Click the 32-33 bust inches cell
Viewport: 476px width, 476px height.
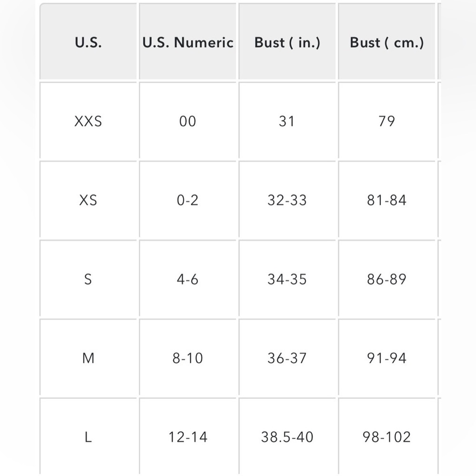tap(287, 199)
